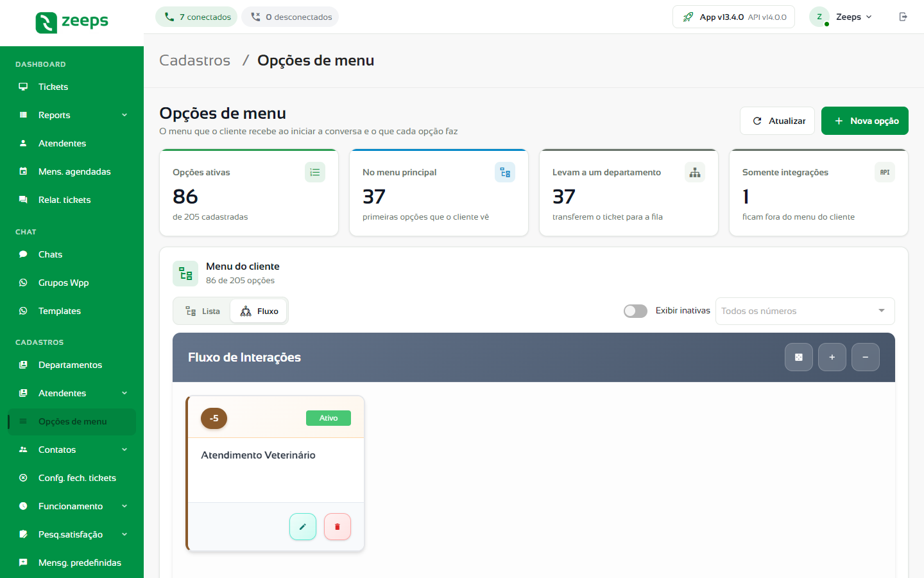
Task: Click Atendimento Veterinário card title
Action: (258, 455)
